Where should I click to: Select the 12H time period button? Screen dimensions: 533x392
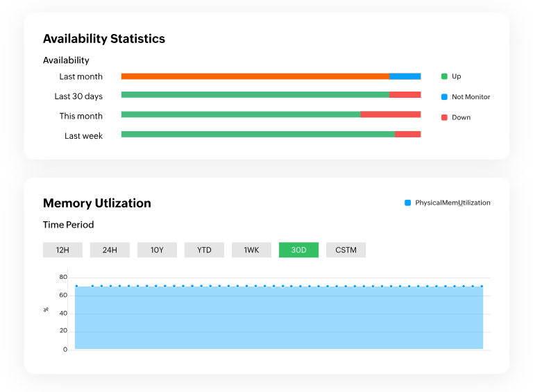[62, 250]
